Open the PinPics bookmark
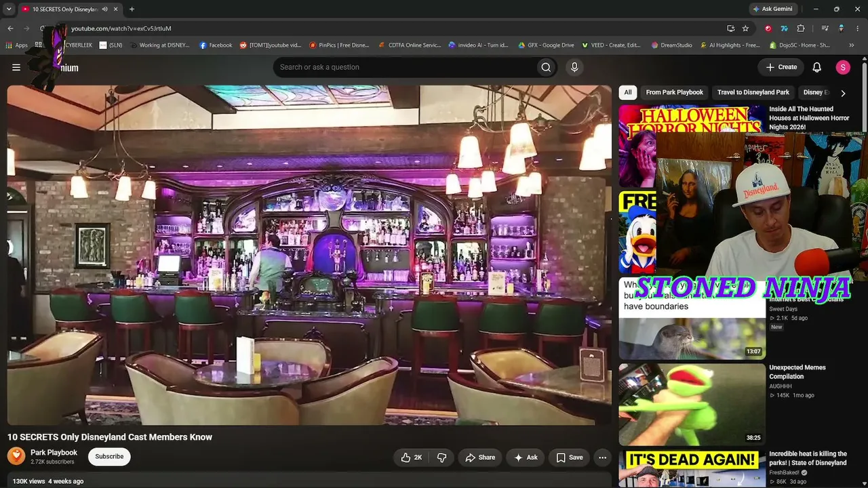The image size is (868, 488). click(x=339, y=45)
